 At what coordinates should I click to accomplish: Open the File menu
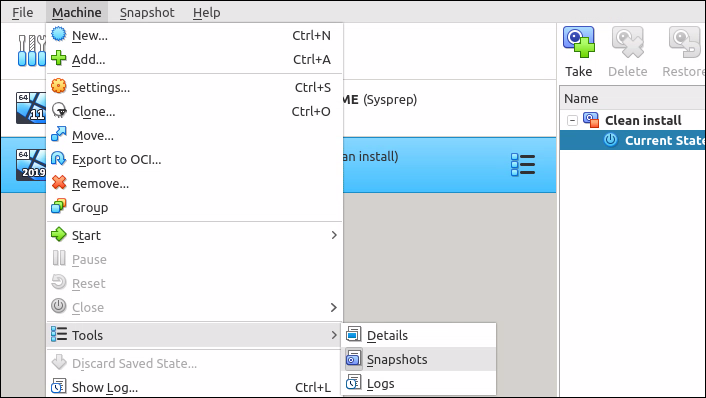[x=23, y=12]
